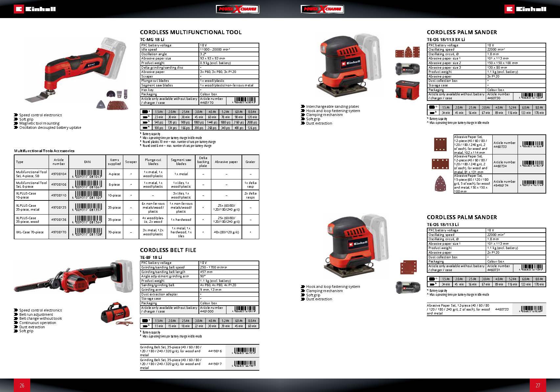Click the 'Belt change without tools' feature
Screen dimensions: 560x392
pyautogui.click(x=40, y=318)
